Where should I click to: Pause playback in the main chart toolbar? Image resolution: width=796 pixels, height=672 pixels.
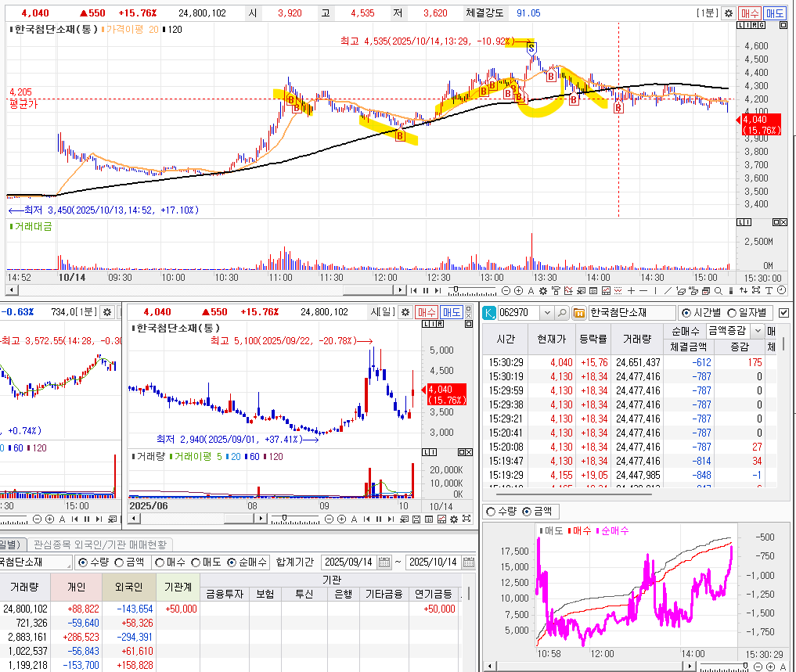click(426, 291)
